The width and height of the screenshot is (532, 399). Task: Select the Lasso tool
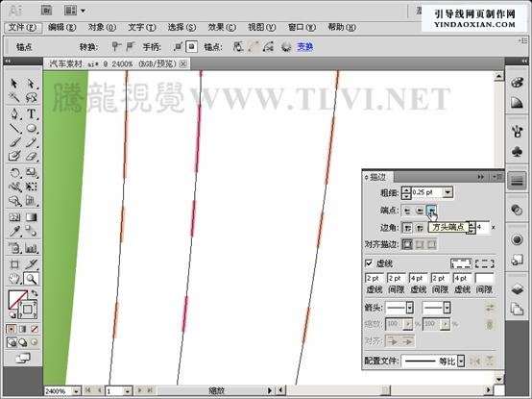[x=32, y=98]
